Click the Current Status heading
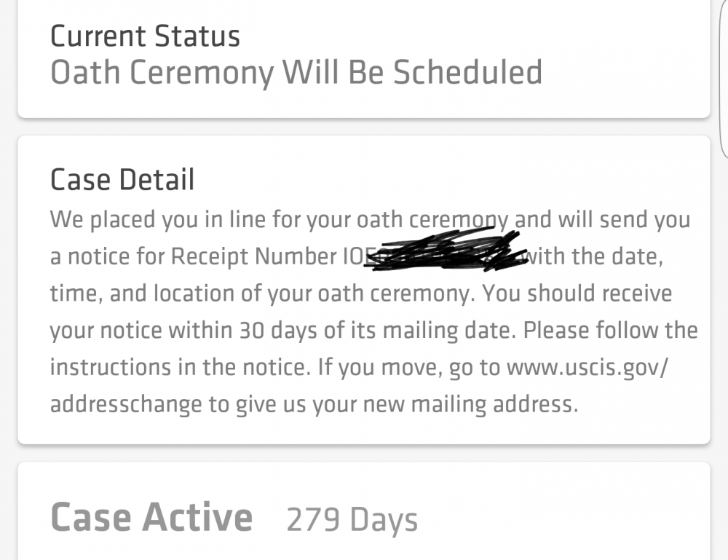This screenshot has width=728, height=560. point(145,36)
